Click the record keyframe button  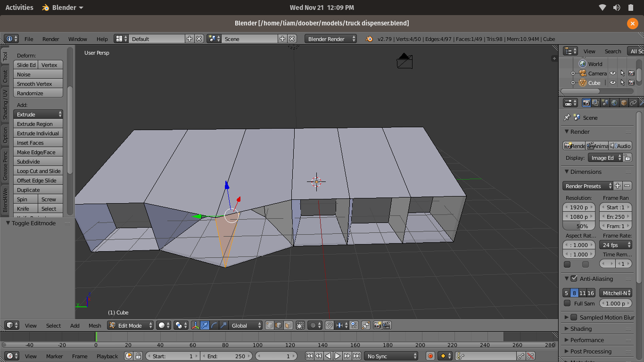(x=430, y=356)
